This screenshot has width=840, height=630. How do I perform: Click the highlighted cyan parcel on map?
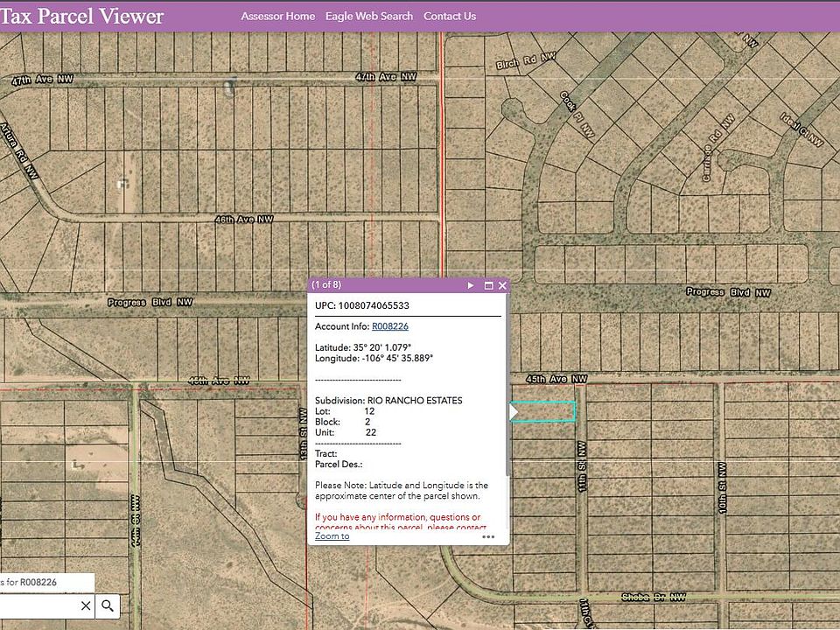[543, 411]
